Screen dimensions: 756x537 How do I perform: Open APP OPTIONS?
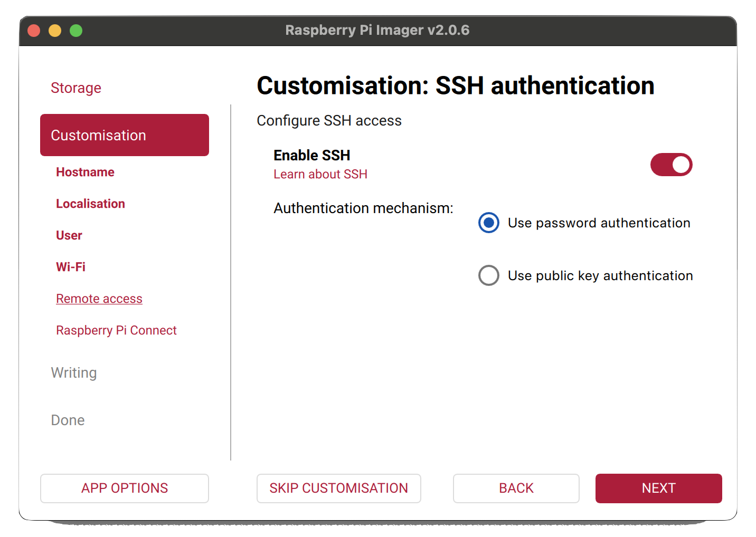coord(124,488)
